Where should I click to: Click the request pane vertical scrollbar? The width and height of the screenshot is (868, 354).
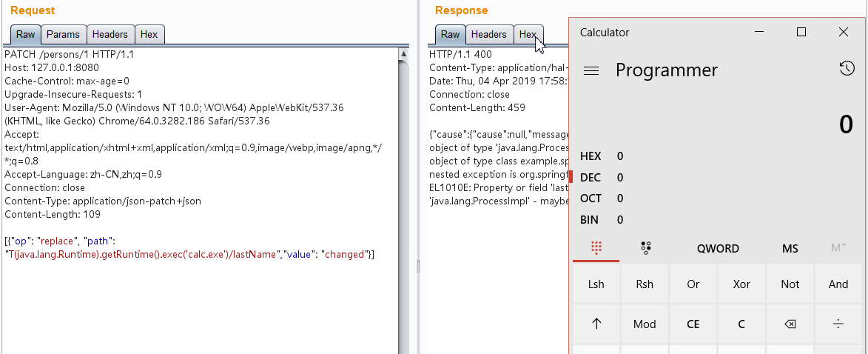click(403, 185)
